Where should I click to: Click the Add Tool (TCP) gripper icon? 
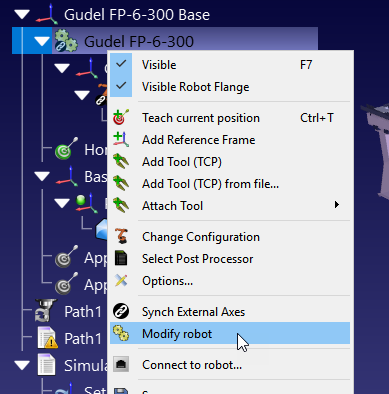pos(121,161)
